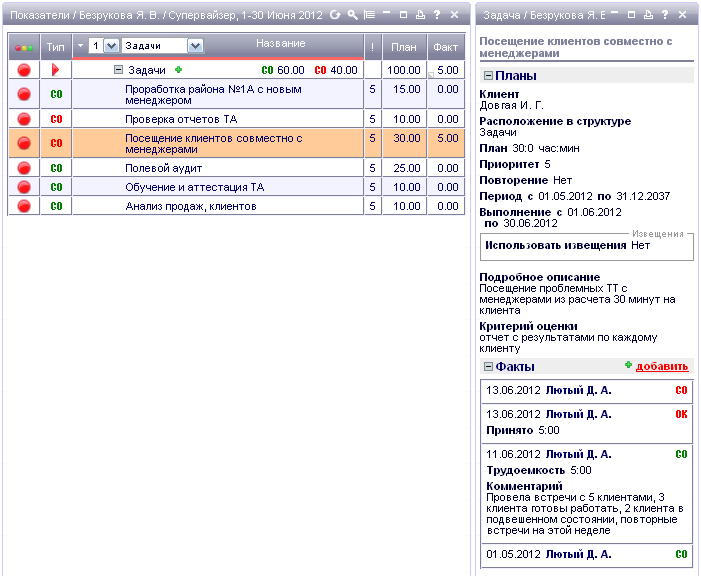The height and width of the screenshot is (576, 701).
Task: Click red status circle for Проверка отчетов ТА
Action: click(24, 119)
